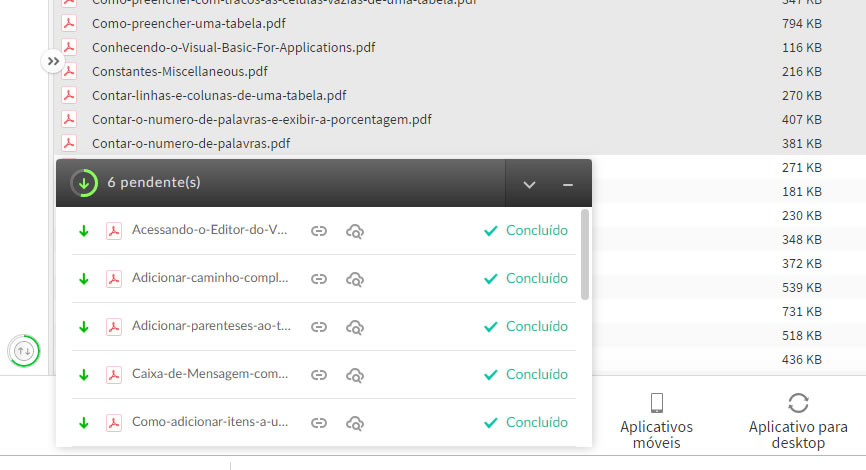Show Adicionar-caminho-compl... in cloud drive

[355, 279]
